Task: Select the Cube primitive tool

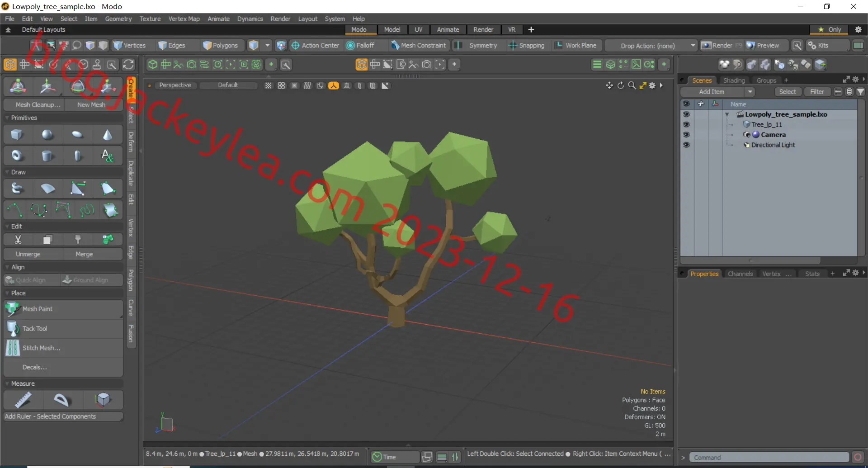Action: coord(17,134)
